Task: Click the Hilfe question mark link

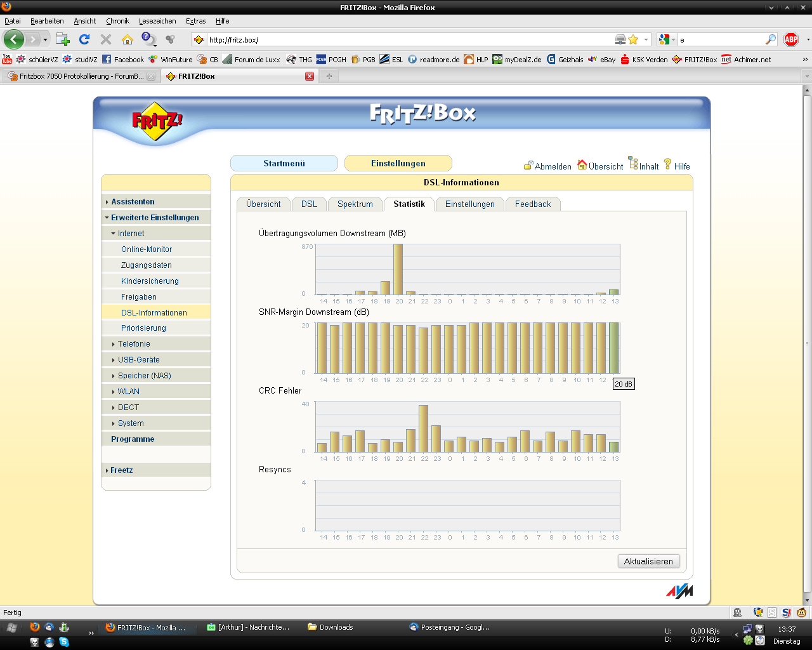Action: coord(677,165)
